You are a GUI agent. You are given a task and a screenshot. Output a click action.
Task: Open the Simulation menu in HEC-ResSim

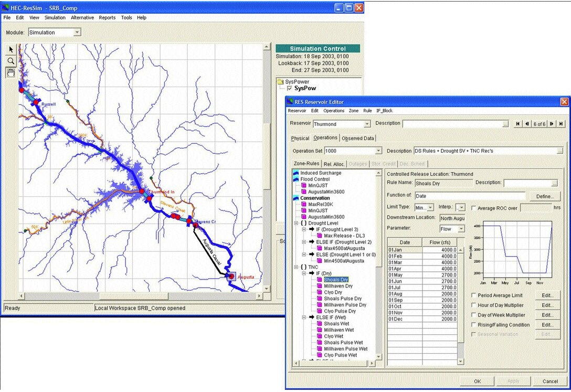point(55,17)
